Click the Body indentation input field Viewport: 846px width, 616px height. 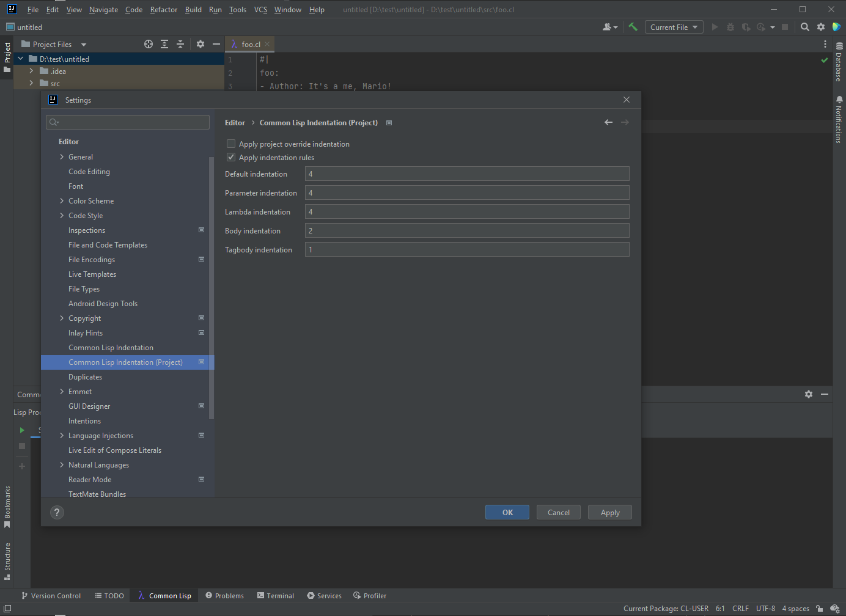[466, 231]
